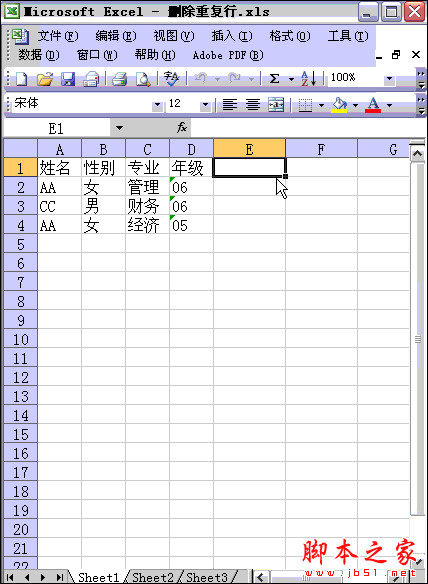The height and width of the screenshot is (584, 428).
Task: Select the 年级 header cell
Action: click(191, 168)
